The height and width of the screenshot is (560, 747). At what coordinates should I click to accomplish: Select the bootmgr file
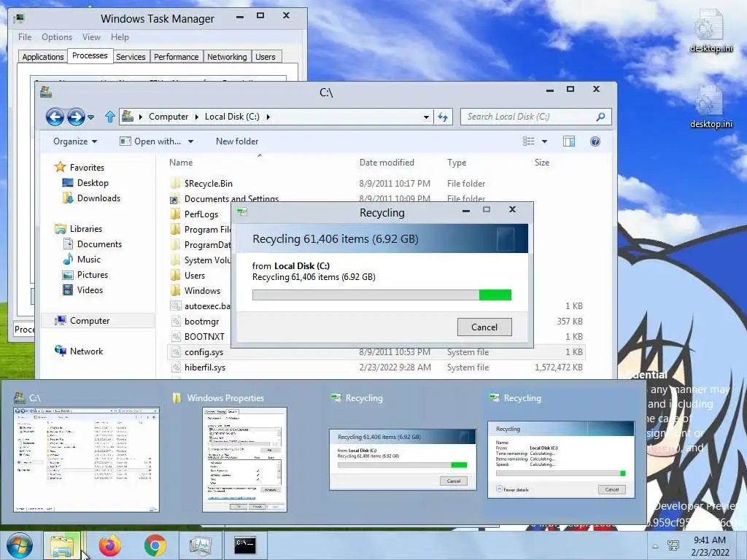coord(196,322)
